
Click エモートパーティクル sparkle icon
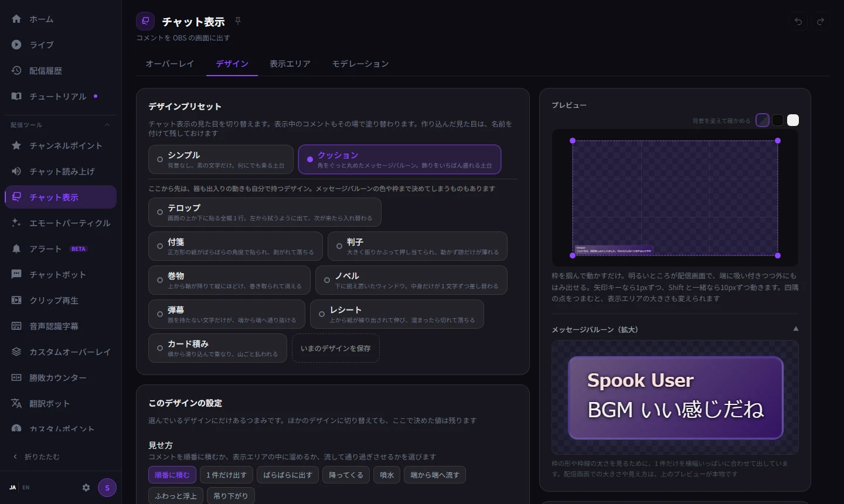(16, 223)
